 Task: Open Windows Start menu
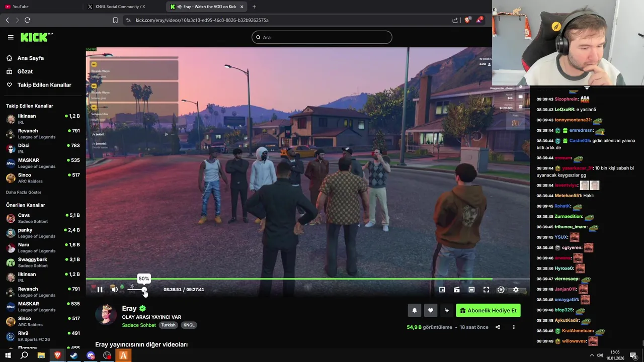click(8, 355)
